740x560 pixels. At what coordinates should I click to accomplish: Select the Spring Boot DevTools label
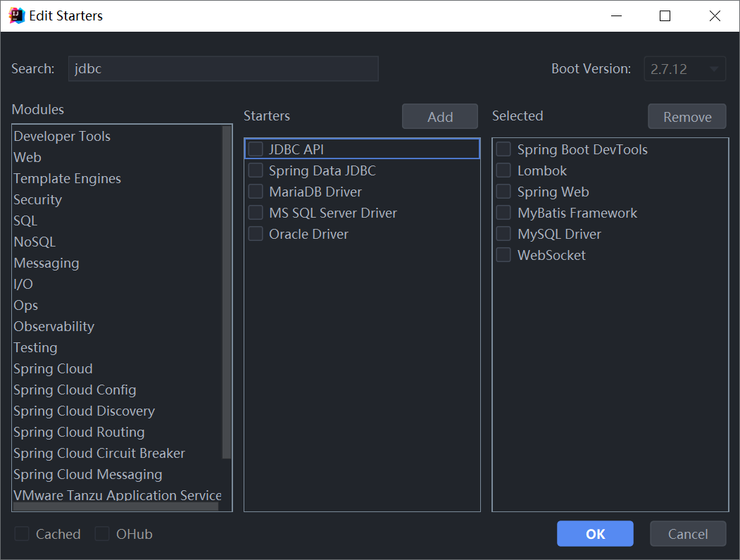click(582, 149)
